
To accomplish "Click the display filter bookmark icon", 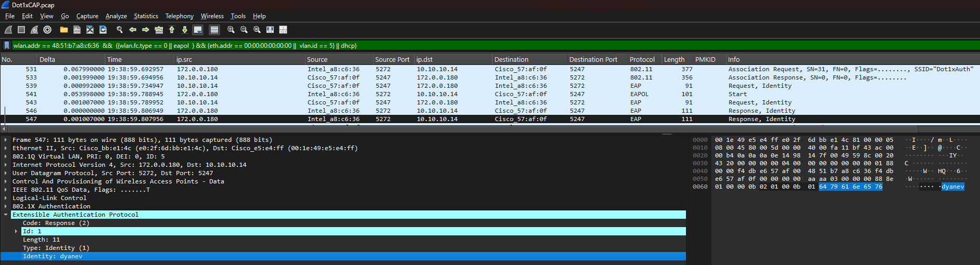I will coord(7,46).
